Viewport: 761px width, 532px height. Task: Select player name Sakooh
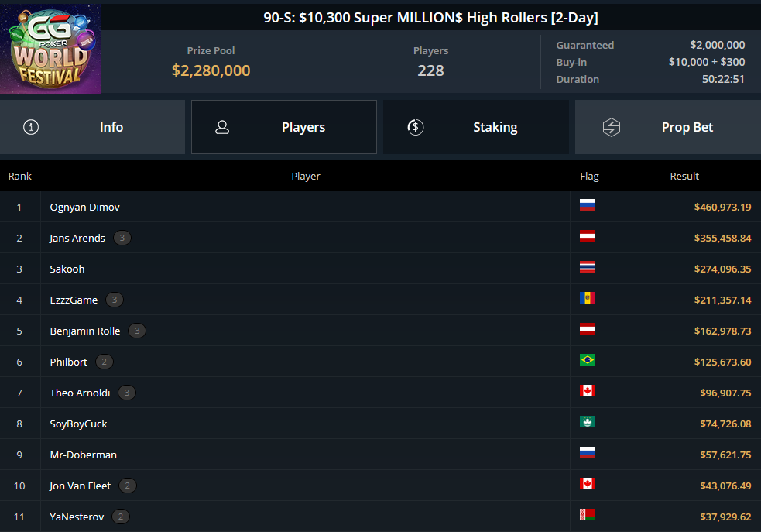pyautogui.click(x=67, y=269)
